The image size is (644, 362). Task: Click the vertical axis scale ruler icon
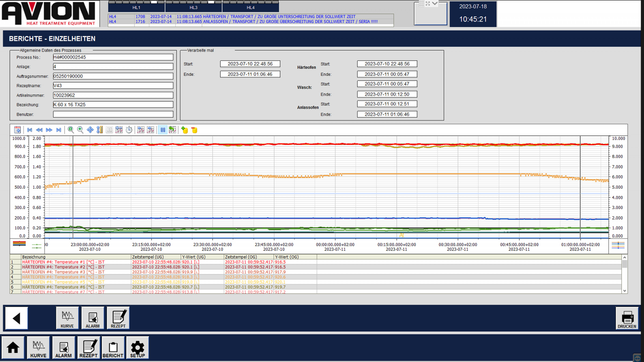(100, 130)
